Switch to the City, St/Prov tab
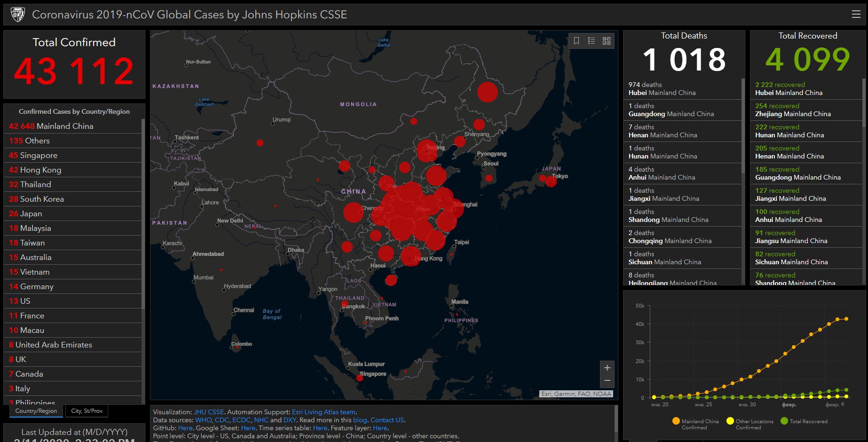Screen dimensions: 868x442 [x=87, y=411]
